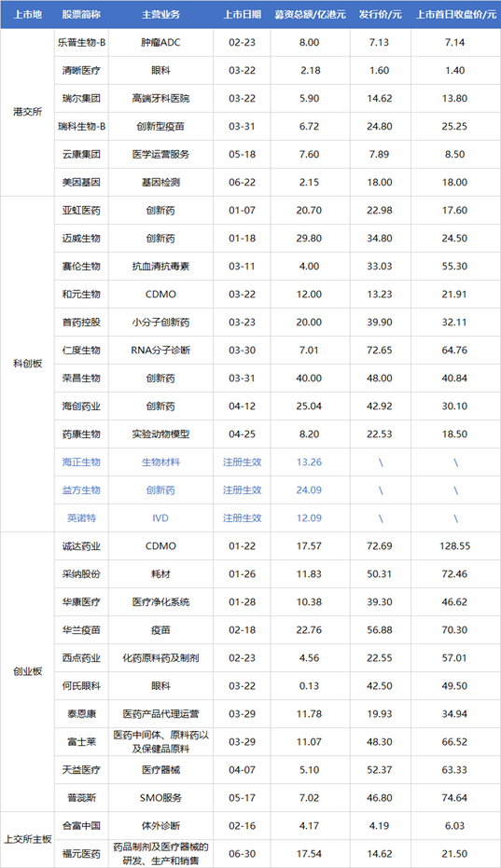Click the 医学运营服务 business cell
The image size is (501, 868).
pos(160,155)
